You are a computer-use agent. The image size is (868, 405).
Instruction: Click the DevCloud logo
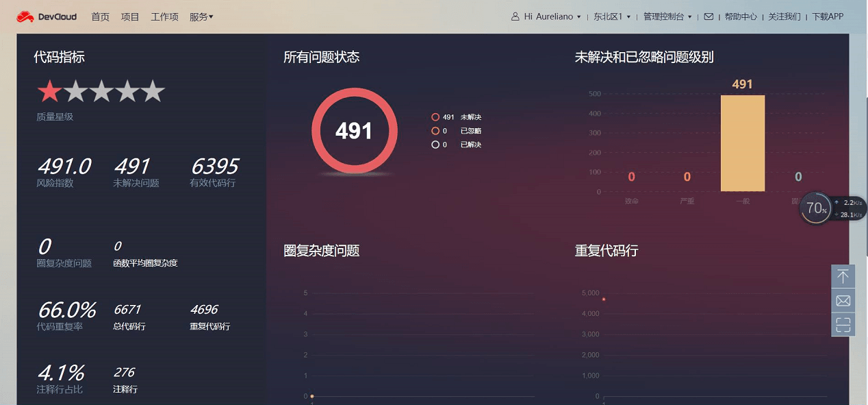click(47, 16)
